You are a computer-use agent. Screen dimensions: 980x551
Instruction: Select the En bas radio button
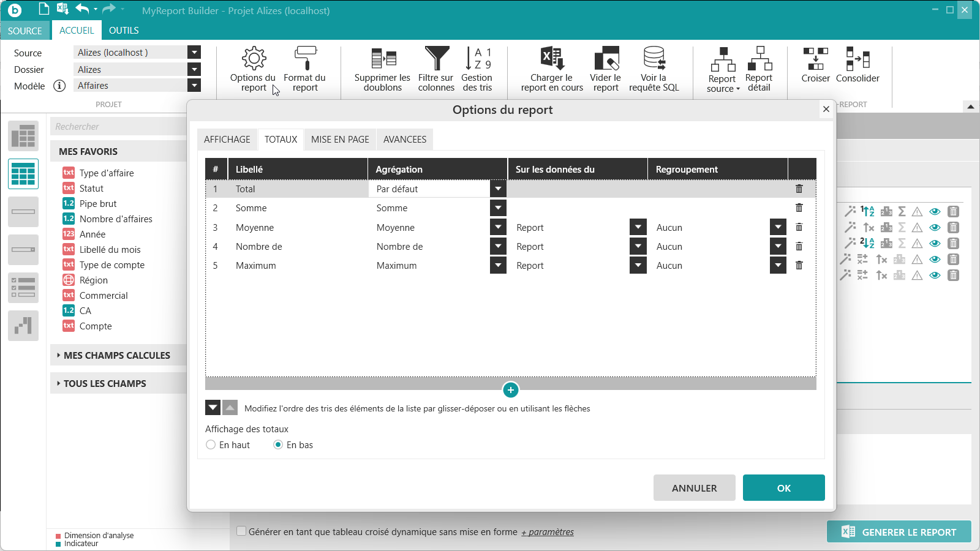click(278, 445)
